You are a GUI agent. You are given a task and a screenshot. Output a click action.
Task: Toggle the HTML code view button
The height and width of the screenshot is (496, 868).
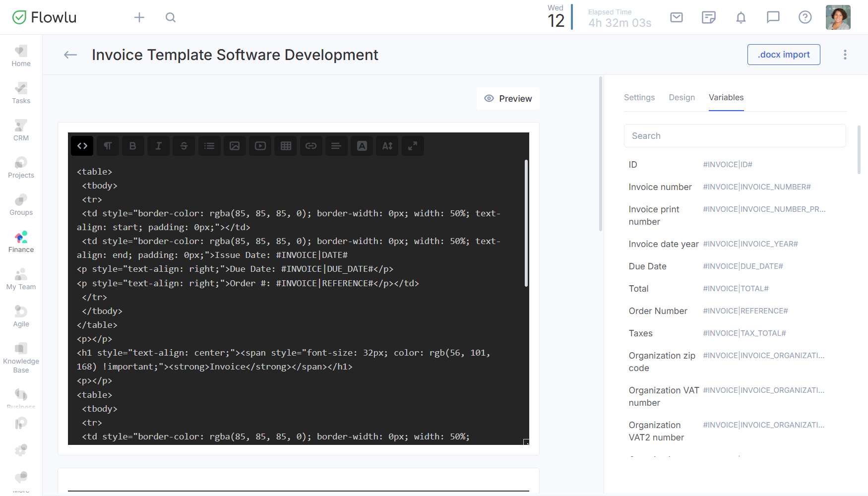82,146
